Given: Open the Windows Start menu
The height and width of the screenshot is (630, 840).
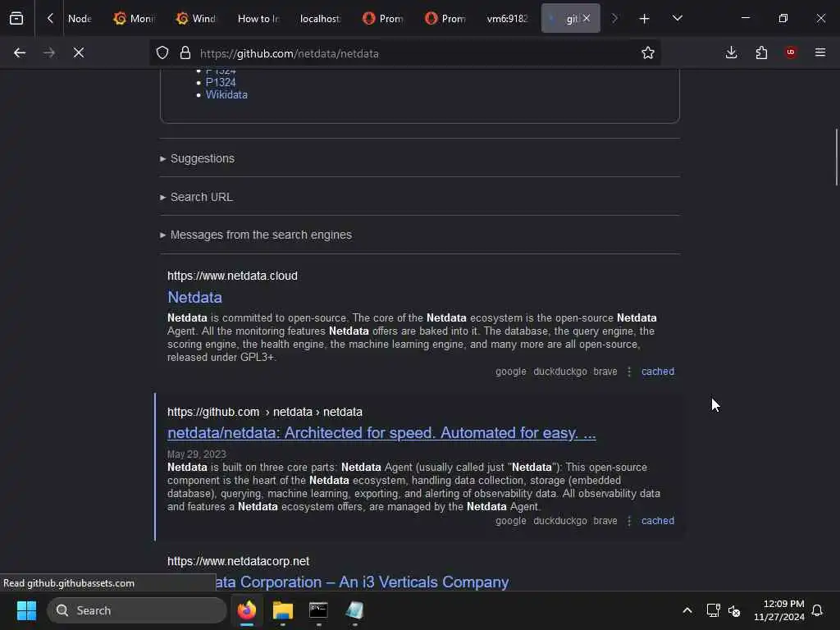Looking at the screenshot, I should tap(26, 610).
